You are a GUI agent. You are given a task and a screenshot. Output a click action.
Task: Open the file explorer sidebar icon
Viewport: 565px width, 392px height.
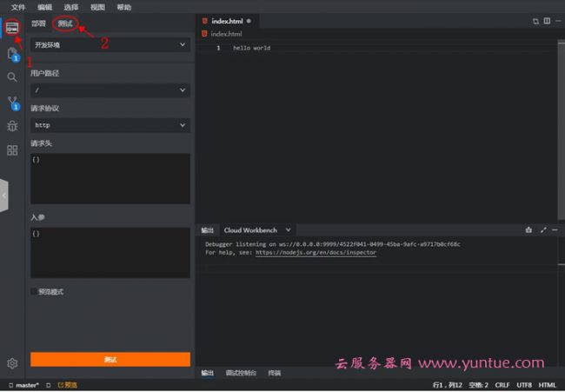coord(12,53)
